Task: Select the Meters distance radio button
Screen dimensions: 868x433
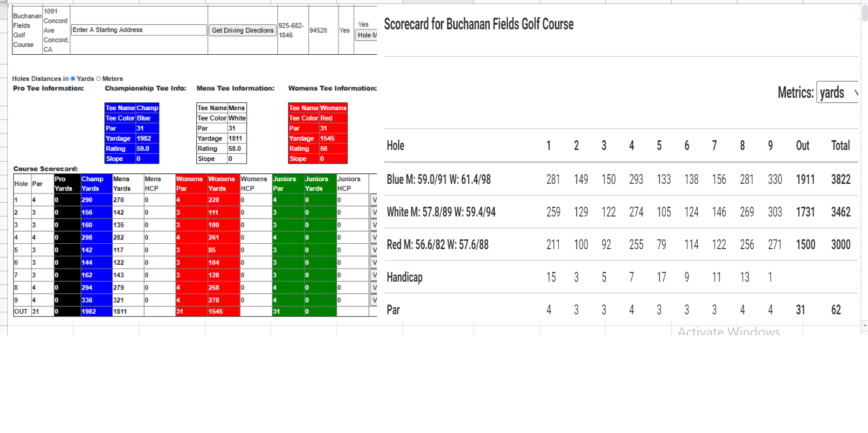Action: [x=98, y=79]
